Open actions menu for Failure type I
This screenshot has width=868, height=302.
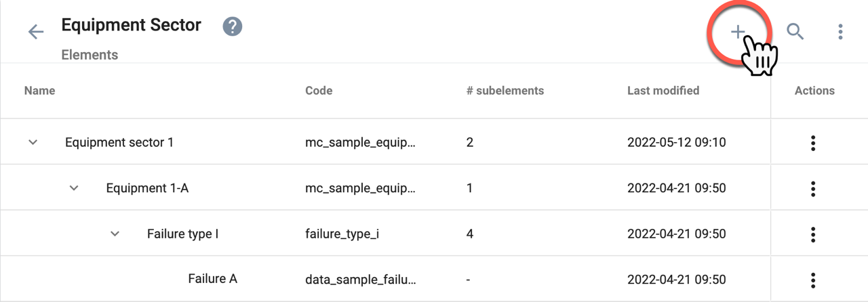tap(812, 234)
